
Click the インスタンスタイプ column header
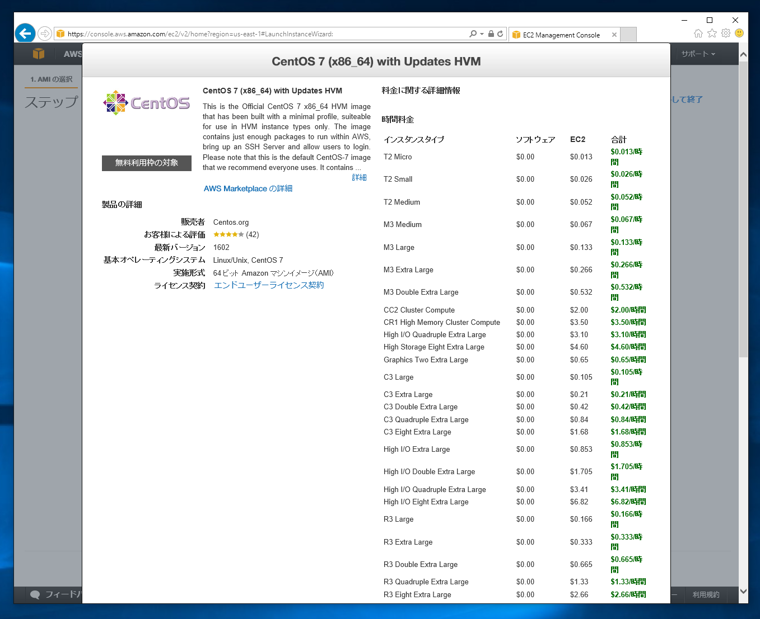click(413, 140)
